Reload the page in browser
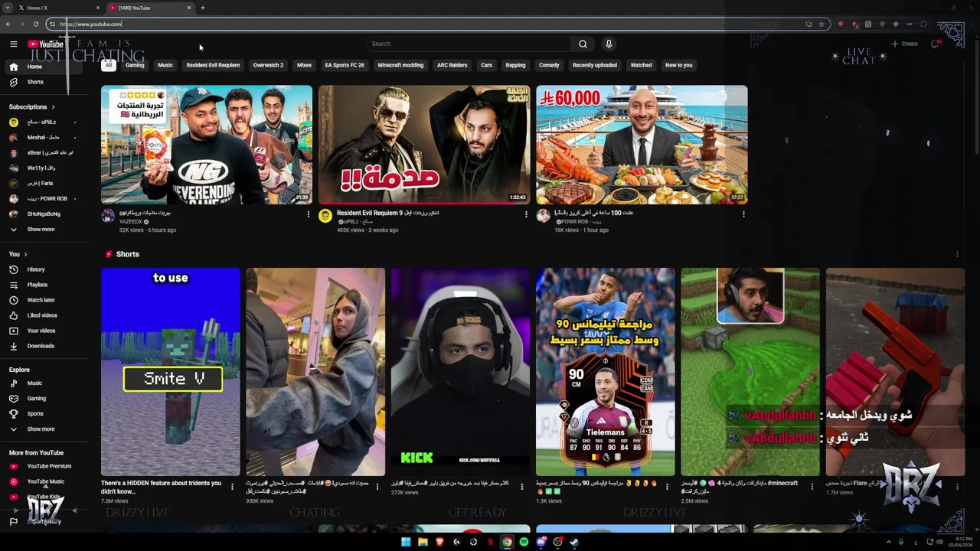 pos(35,24)
